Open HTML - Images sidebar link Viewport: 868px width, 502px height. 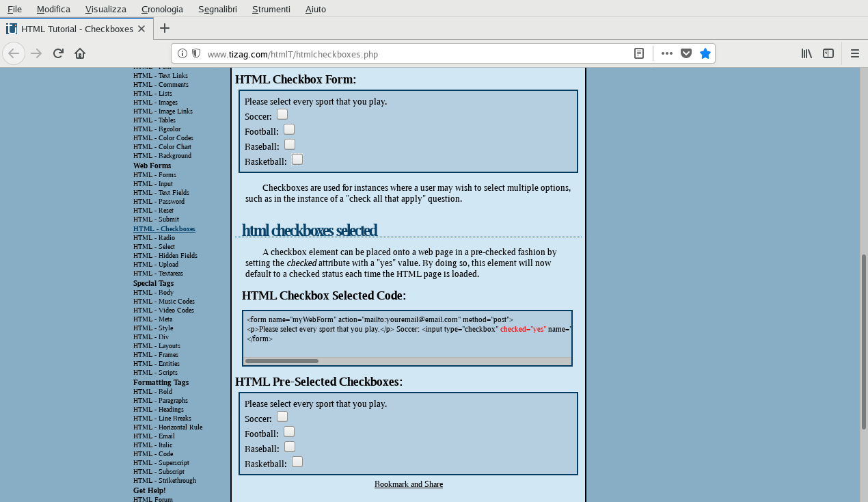coord(155,102)
